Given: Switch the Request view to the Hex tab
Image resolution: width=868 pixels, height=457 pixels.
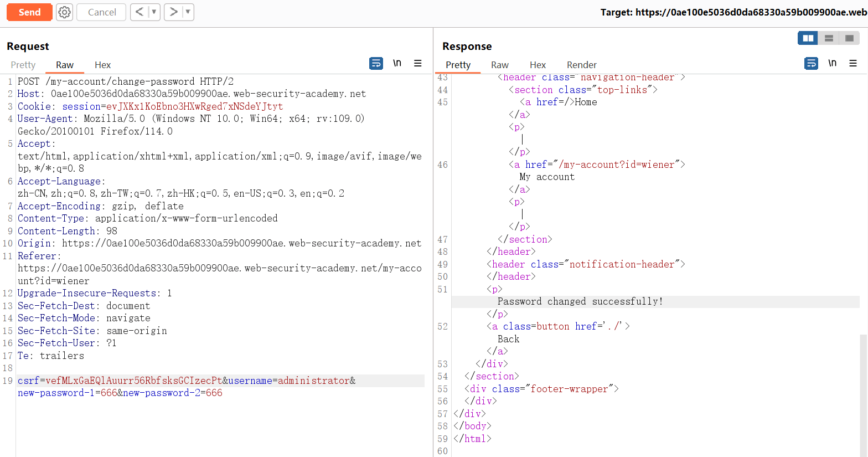Looking at the screenshot, I should (102, 65).
